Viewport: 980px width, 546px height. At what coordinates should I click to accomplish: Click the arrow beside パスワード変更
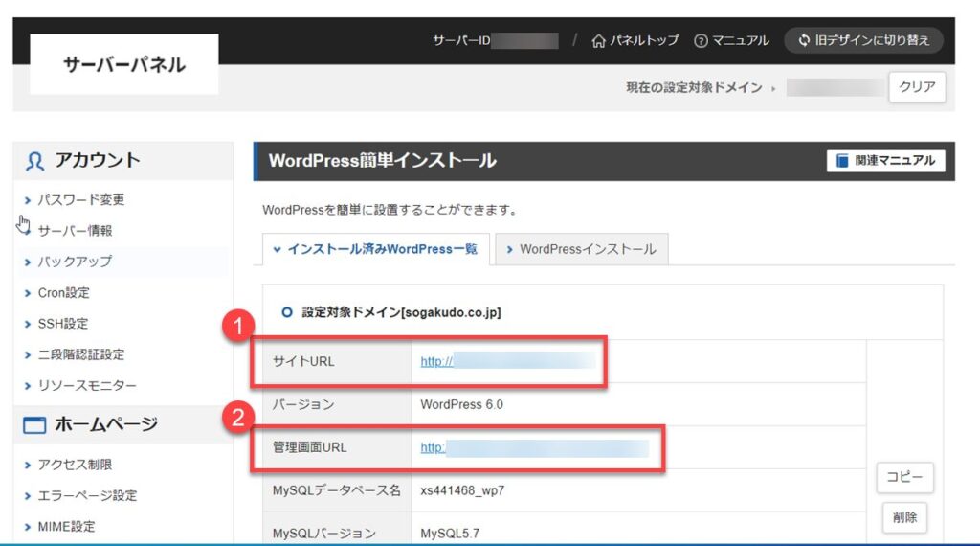tap(28, 201)
